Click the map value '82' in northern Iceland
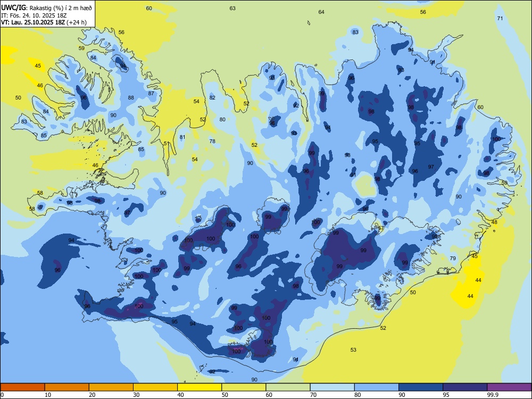 (212, 98)
